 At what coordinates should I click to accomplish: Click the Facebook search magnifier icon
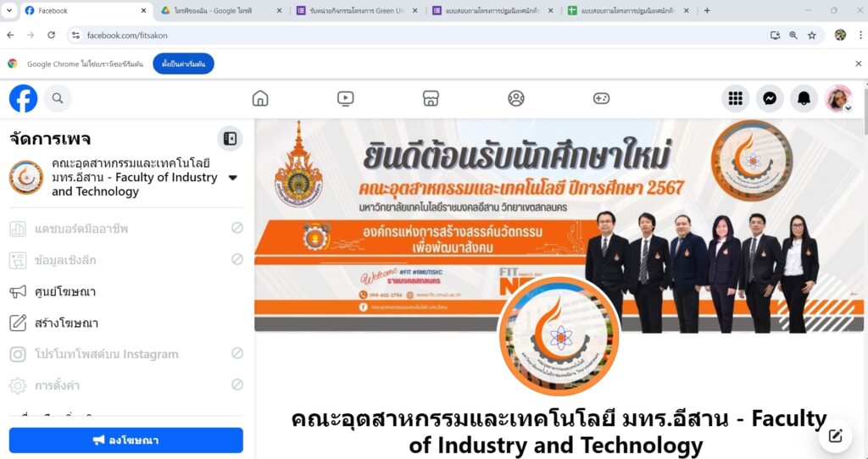58,98
